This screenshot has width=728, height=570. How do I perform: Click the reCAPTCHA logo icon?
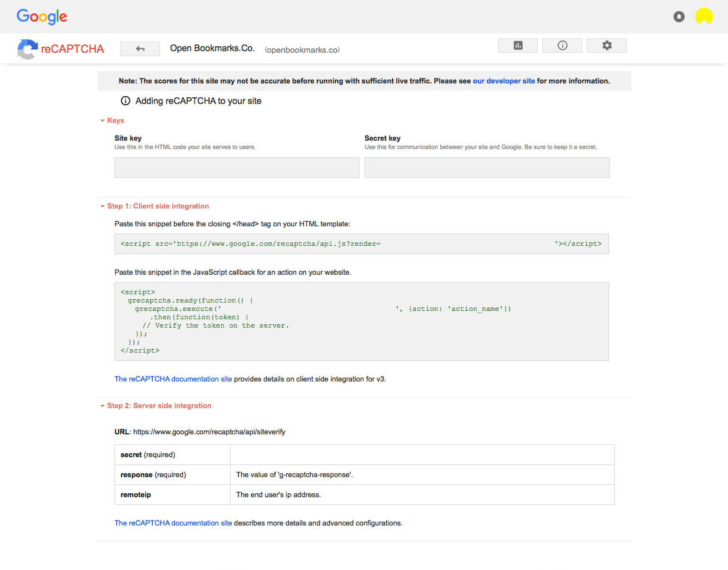[x=27, y=49]
